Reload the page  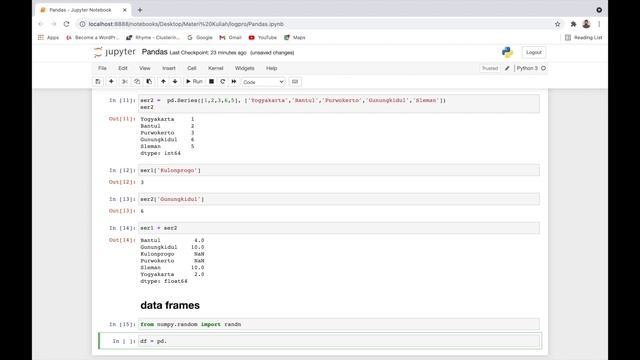pyautogui.click(x=67, y=24)
